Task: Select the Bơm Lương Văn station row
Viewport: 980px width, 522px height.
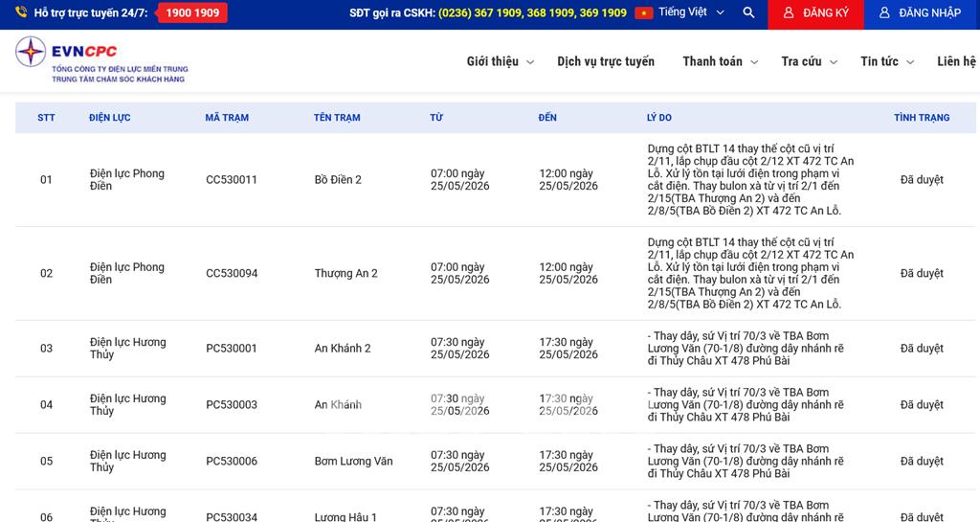Action: click(495, 462)
